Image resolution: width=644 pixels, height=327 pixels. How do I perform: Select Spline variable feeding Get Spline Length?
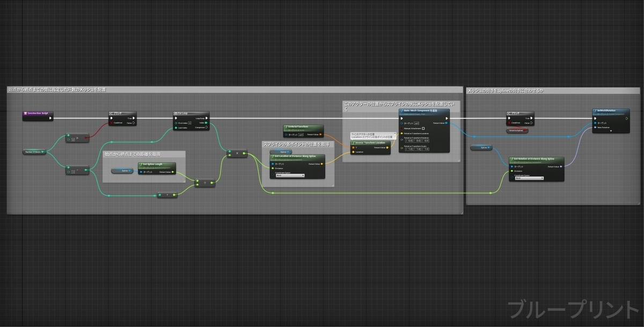click(x=122, y=170)
